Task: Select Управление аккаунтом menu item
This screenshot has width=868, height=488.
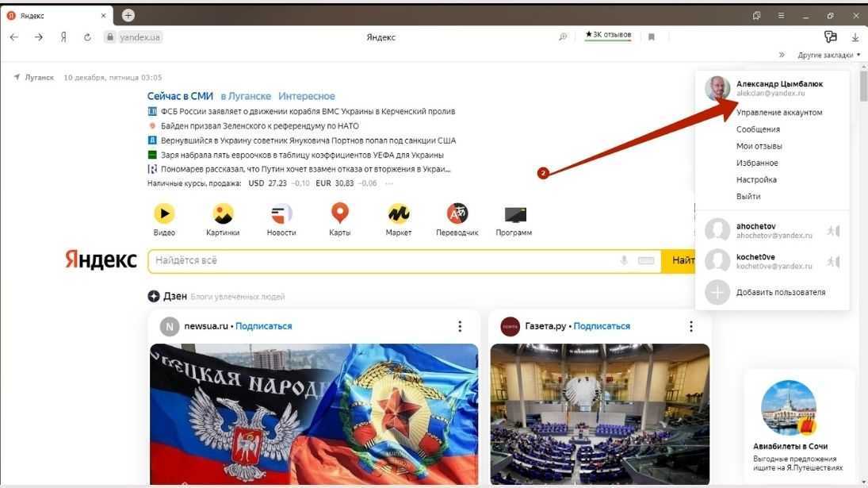Action: pyautogui.click(x=779, y=113)
